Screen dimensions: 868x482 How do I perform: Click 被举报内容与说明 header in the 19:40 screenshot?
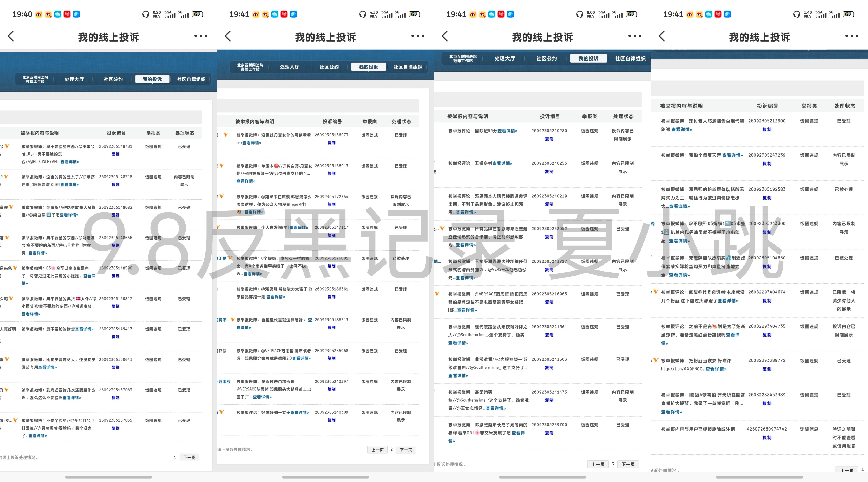coord(40,133)
